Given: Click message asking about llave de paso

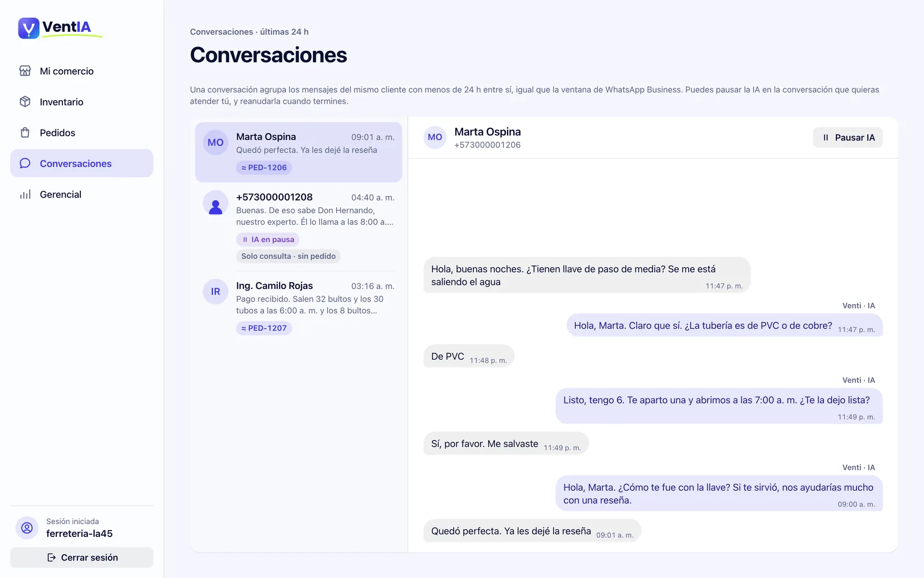Looking at the screenshot, I should (x=587, y=275).
